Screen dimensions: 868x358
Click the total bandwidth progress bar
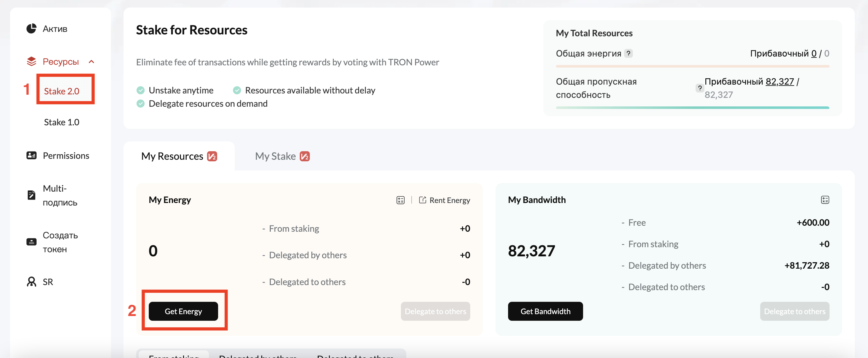coord(692,108)
